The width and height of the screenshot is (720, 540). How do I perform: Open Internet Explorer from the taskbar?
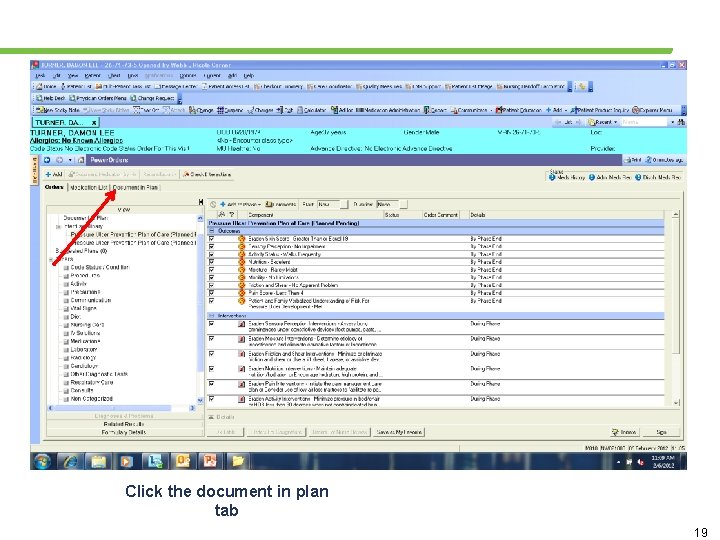[x=70, y=461]
